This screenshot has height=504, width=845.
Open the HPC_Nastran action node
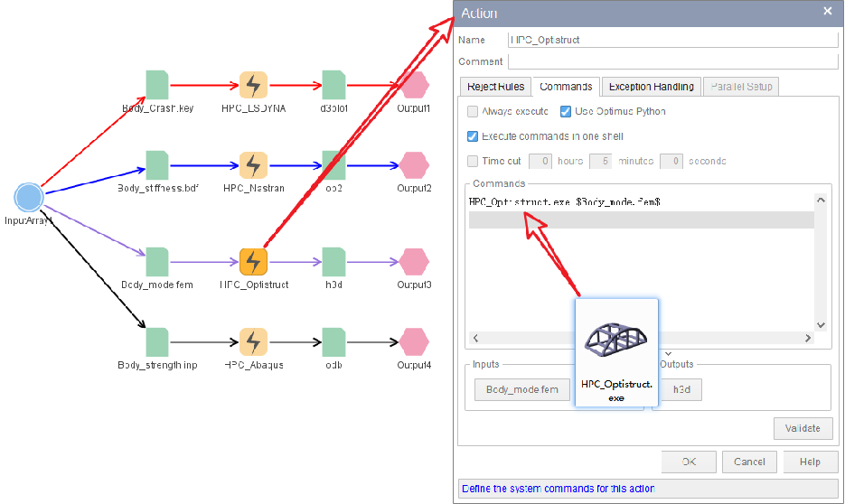pos(253,165)
